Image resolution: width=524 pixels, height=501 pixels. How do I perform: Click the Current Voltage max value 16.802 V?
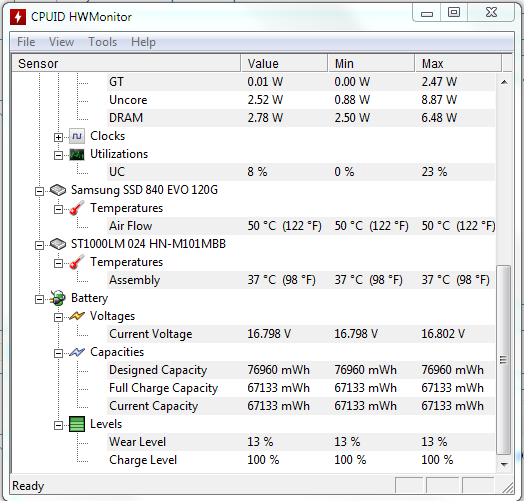pos(443,334)
